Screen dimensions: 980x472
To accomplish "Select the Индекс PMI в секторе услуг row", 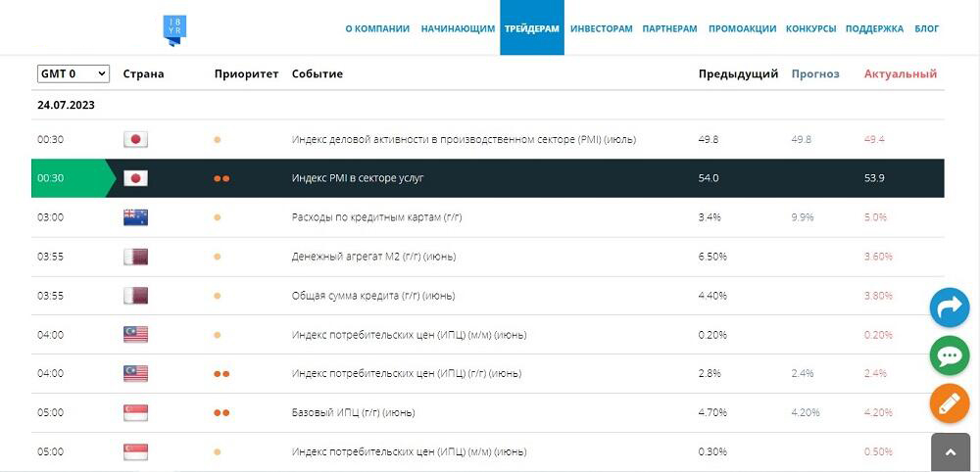I will [x=487, y=178].
